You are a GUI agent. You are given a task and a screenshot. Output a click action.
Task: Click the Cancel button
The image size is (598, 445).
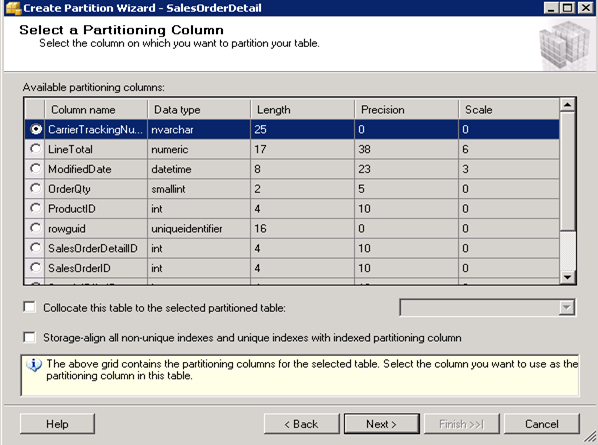542,424
